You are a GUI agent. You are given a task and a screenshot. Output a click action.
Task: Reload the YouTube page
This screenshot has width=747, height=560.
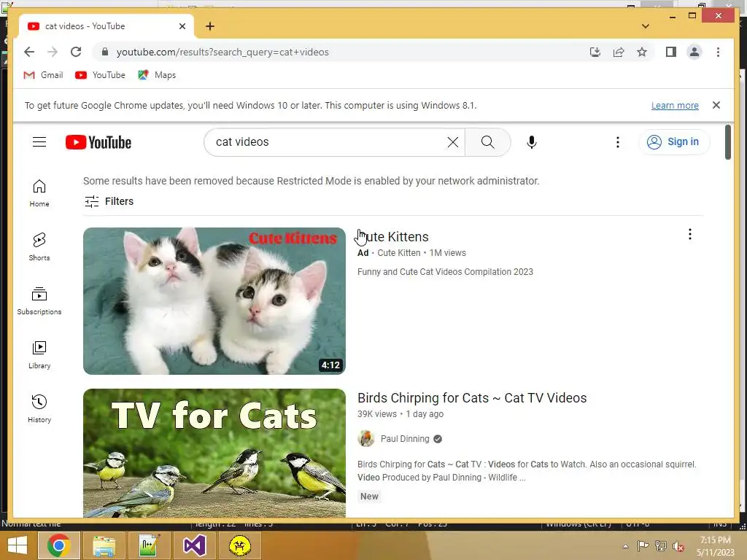[x=76, y=52]
